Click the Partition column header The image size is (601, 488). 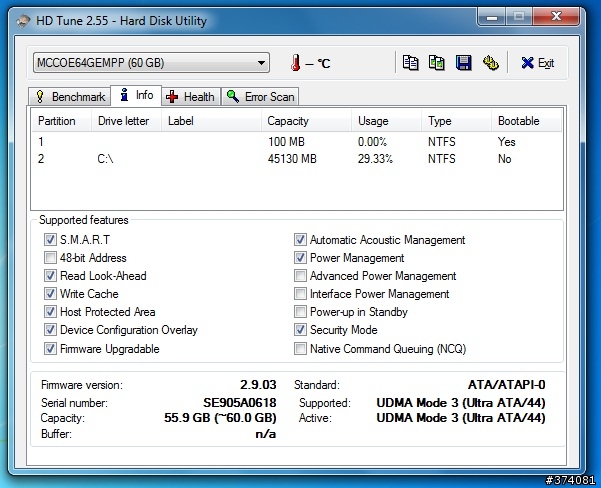click(61, 121)
